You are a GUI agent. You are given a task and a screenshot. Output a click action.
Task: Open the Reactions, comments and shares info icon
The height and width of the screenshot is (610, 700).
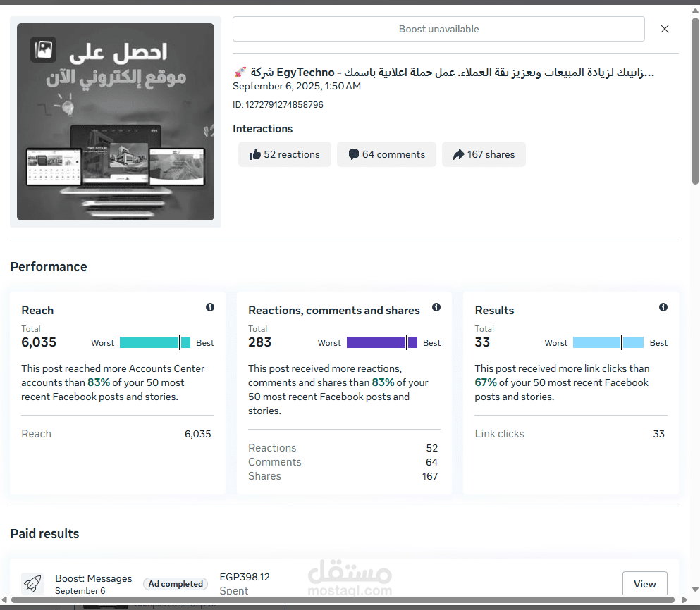(436, 307)
